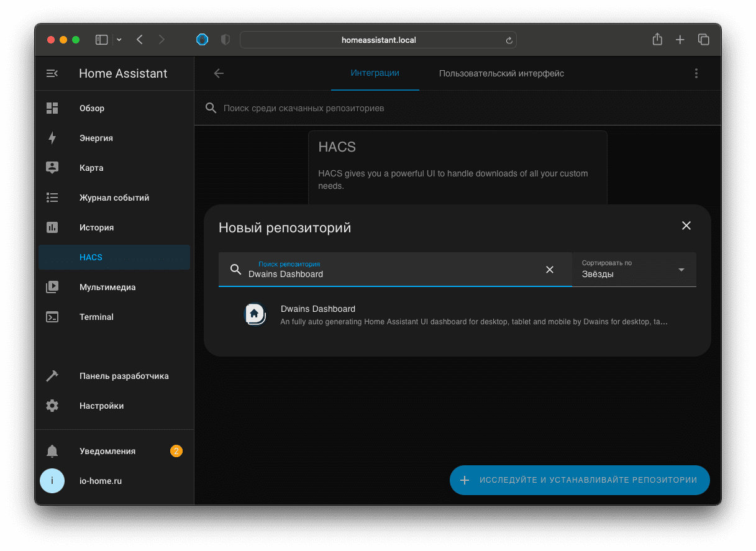Switch to Пользовательский интерфейс tab
756x551 pixels.
coord(501,73)
